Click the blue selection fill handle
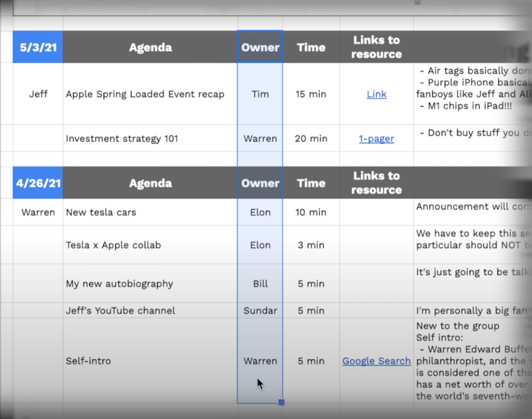 pyautogui.click(x=281, y=402)
